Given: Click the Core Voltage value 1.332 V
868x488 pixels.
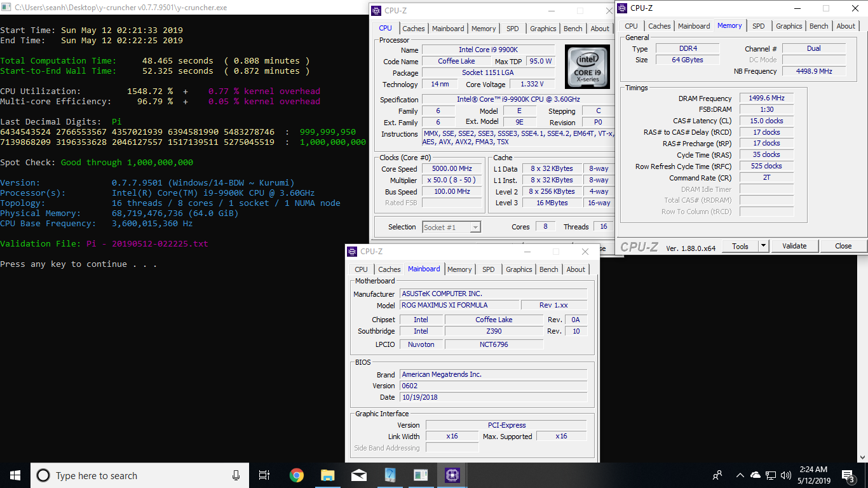Looking at the screenshot, I should pos(531,85).
